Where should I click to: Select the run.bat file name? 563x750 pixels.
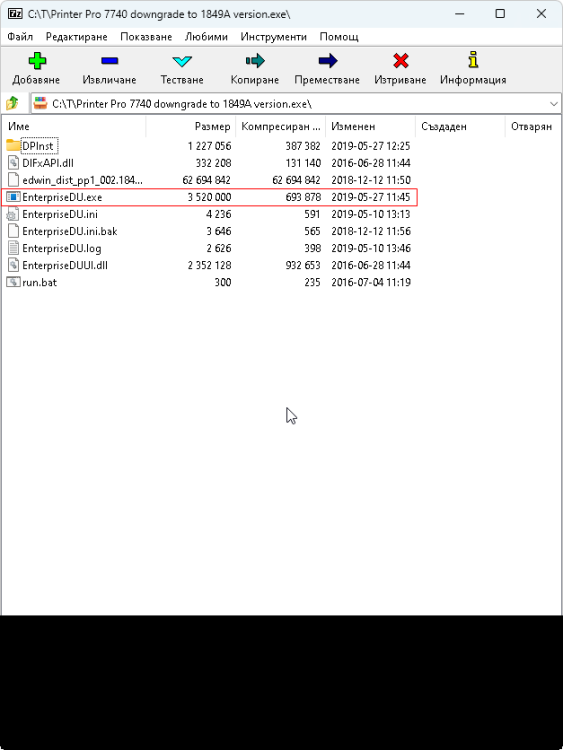point(39,282)
